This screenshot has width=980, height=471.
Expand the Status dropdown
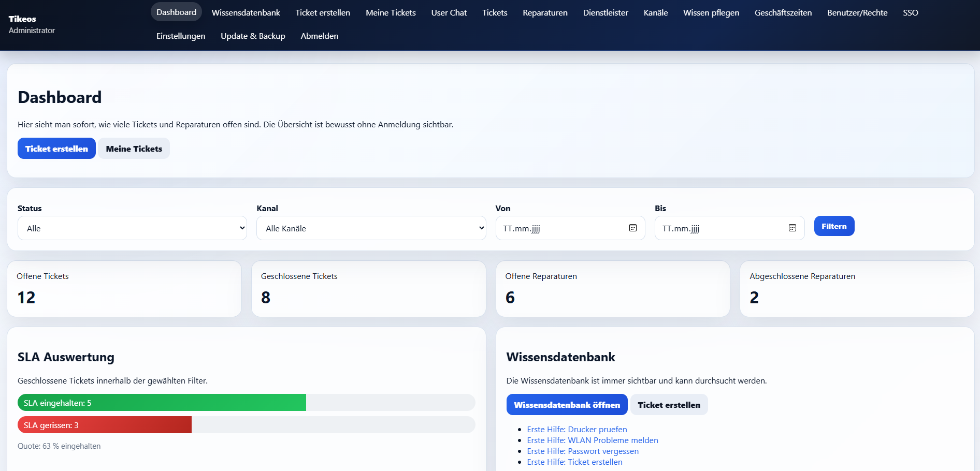point(132,228)
